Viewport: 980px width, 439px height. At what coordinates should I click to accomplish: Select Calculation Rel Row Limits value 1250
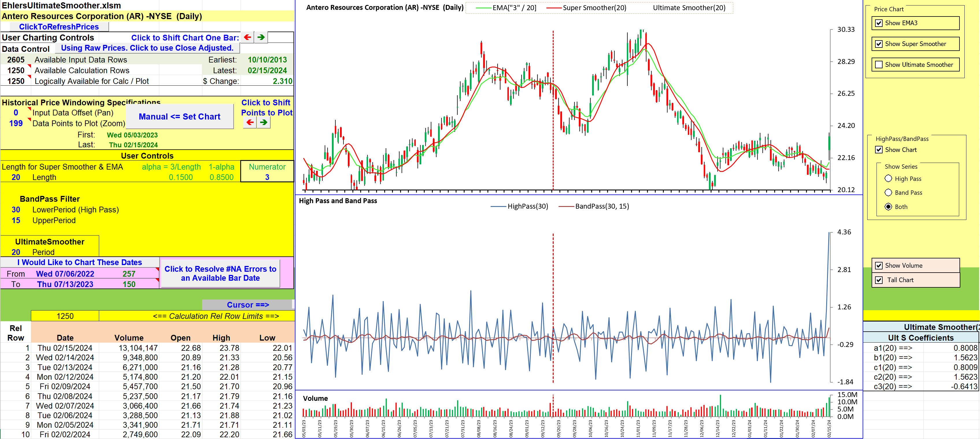[65, 316]
